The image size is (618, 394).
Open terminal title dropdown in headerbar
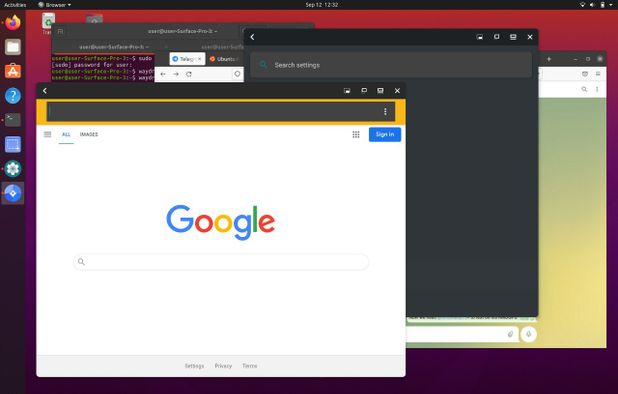[182, 31]
